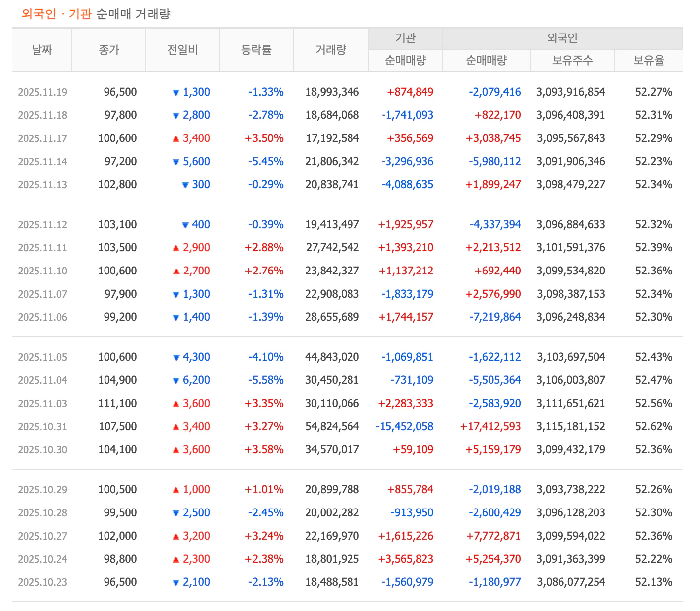Click the 종가 column header
Screen dimensions: 700x611
(109, 50)
